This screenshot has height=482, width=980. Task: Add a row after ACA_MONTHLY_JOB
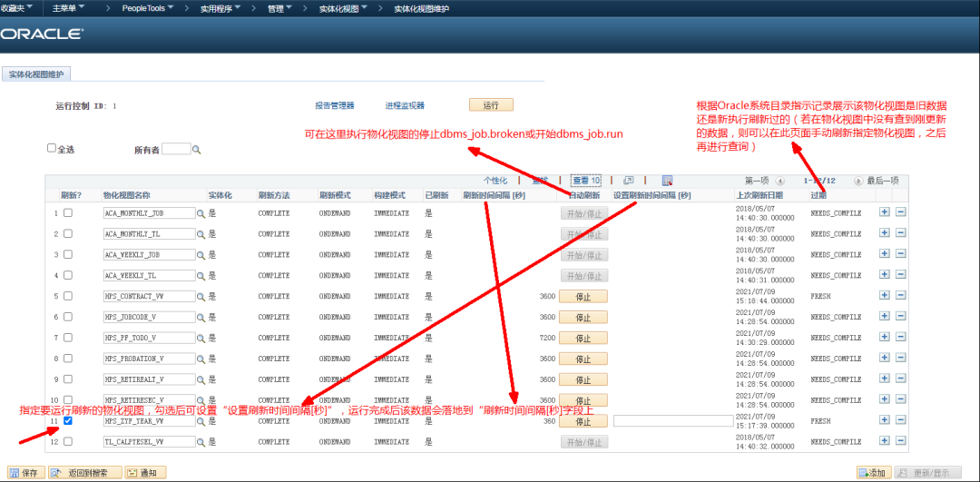pyautogui.click(x=885, y=212)
